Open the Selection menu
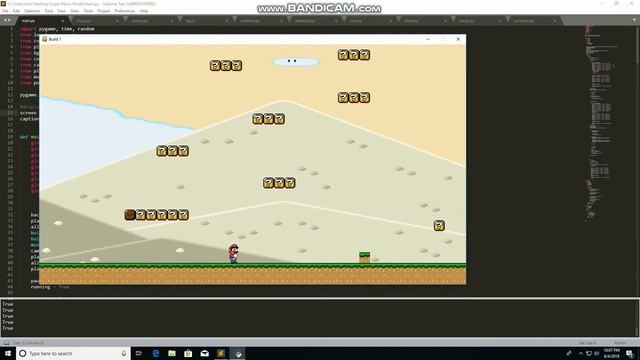 click(32, 11)
